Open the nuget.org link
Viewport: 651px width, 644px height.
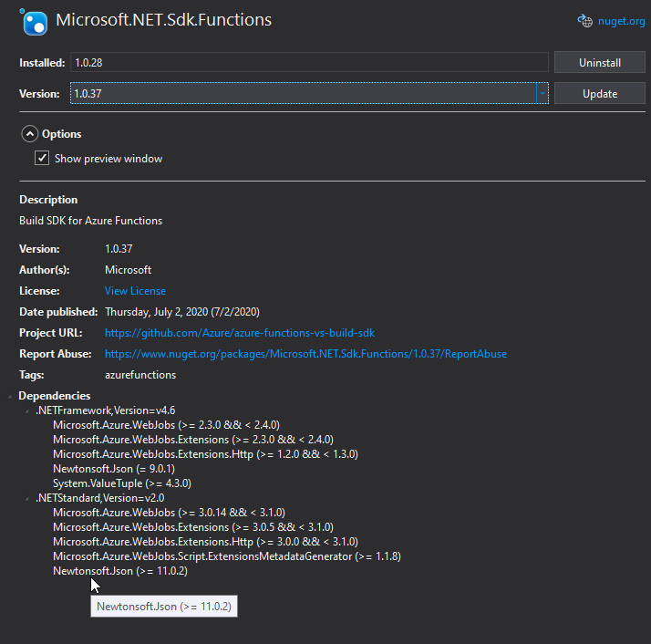point(621,21)
